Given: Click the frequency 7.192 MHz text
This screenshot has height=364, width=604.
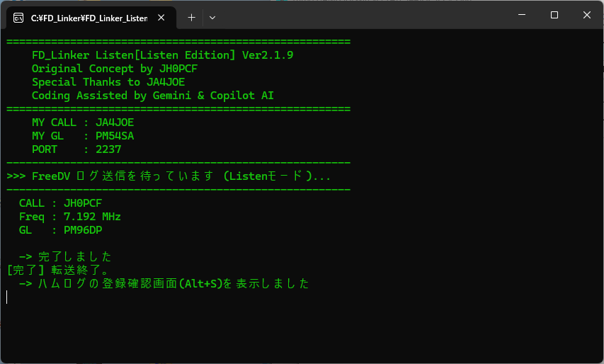Looking at the screenshot, I should pos(92,217).
